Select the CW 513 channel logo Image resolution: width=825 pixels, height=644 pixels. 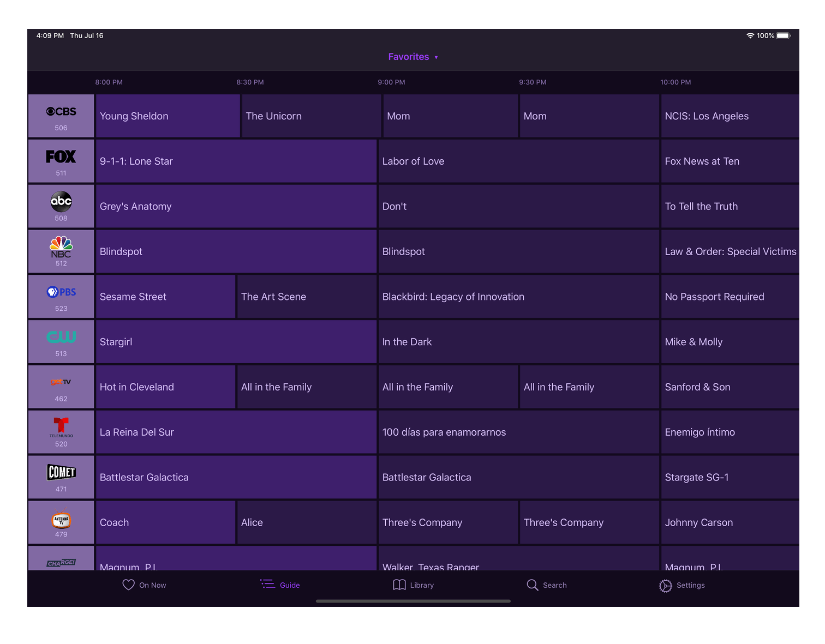click(x=61, y=337)
